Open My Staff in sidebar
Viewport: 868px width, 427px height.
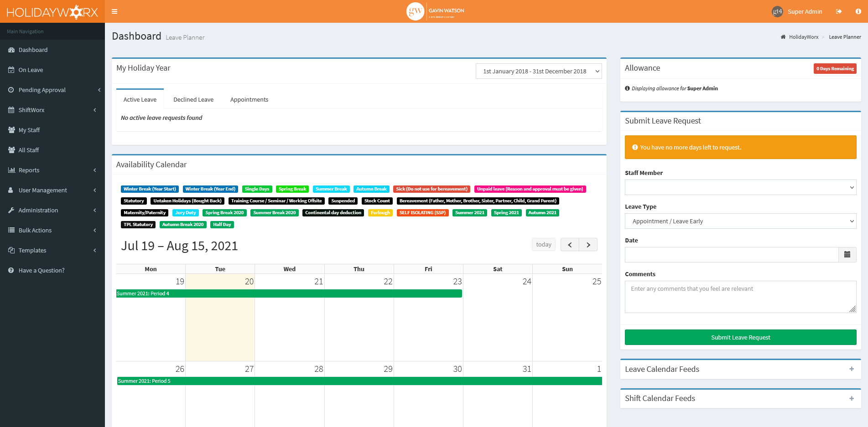point(52,130)
